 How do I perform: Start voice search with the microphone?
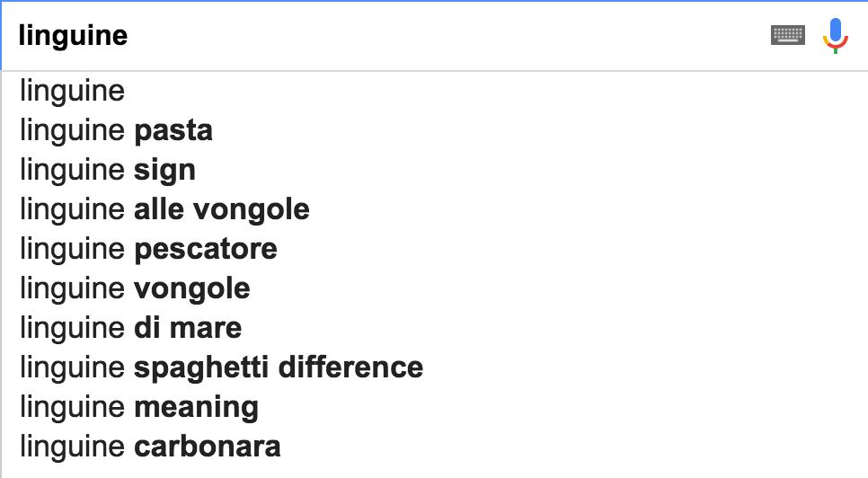tap(836, 35)
